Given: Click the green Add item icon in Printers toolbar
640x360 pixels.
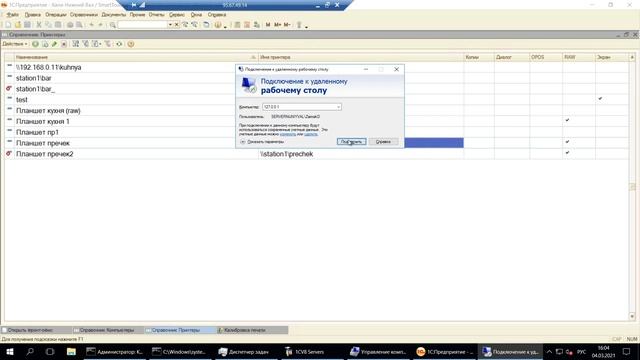Looking at the screenshot, I should tap(36, 44).
